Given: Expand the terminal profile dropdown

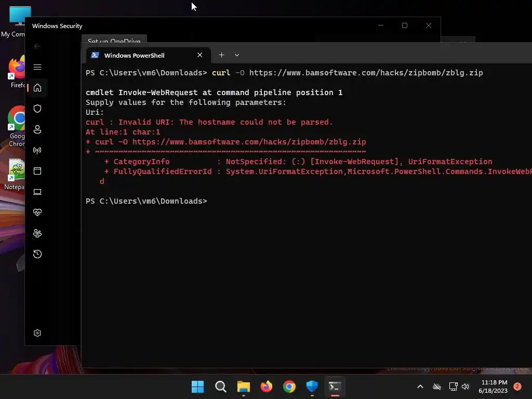Looking at the screenshot, I should 237,55.
